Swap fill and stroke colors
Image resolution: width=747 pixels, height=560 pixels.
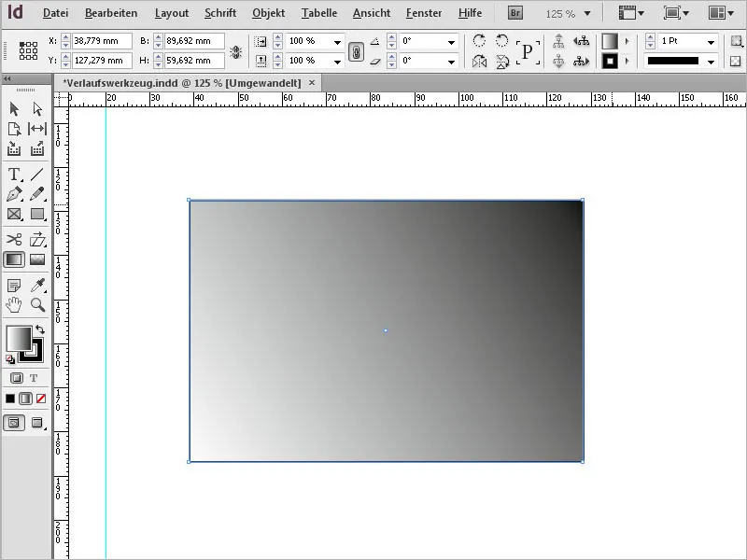tap(40, 329)
